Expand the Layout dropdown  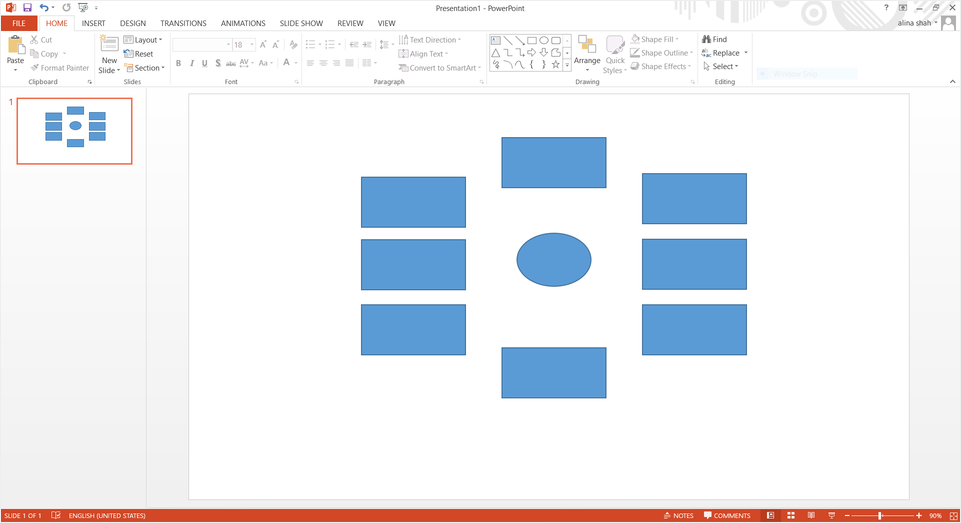click(x=146, y=40)
